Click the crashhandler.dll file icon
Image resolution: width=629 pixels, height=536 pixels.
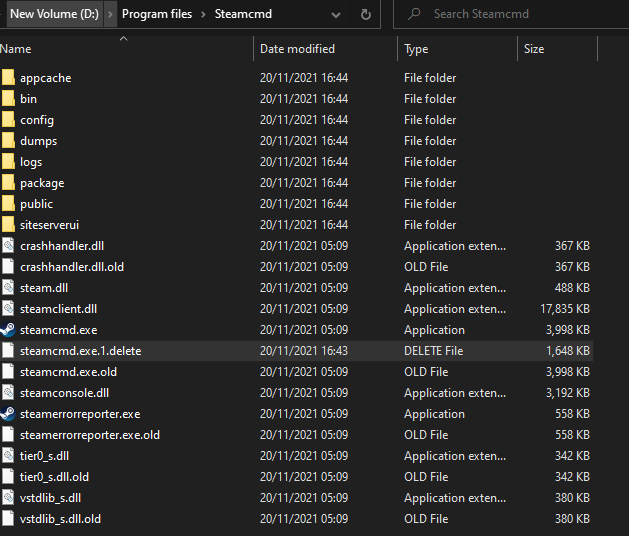pos(9,246)
